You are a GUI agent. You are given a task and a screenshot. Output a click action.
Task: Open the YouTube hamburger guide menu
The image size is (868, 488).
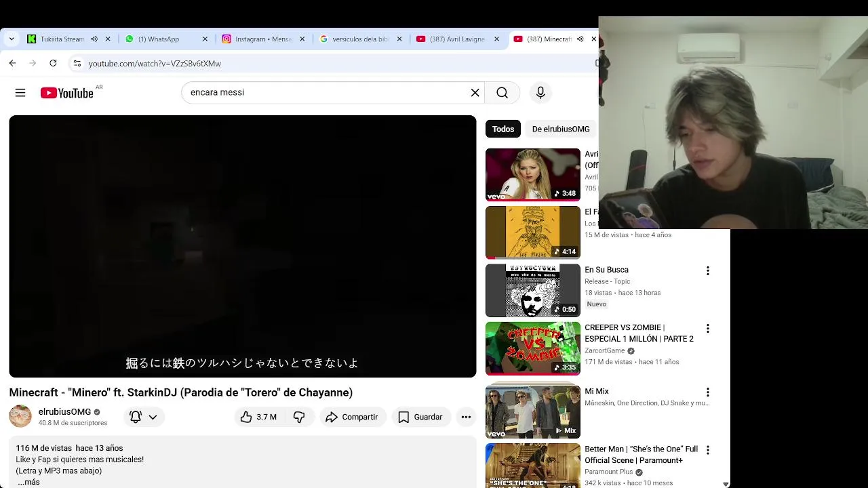pyautogui.click(x=20, y=93)
